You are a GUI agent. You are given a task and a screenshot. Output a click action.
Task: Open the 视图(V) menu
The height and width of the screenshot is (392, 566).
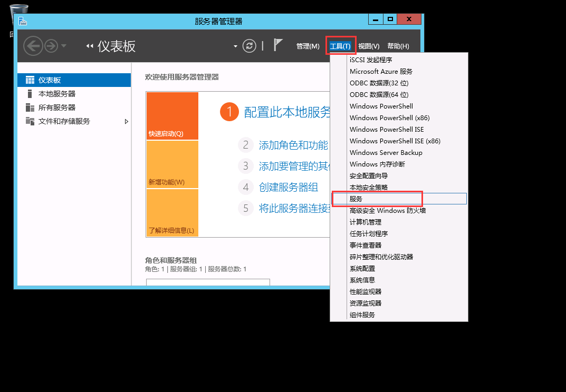(369, 46)
